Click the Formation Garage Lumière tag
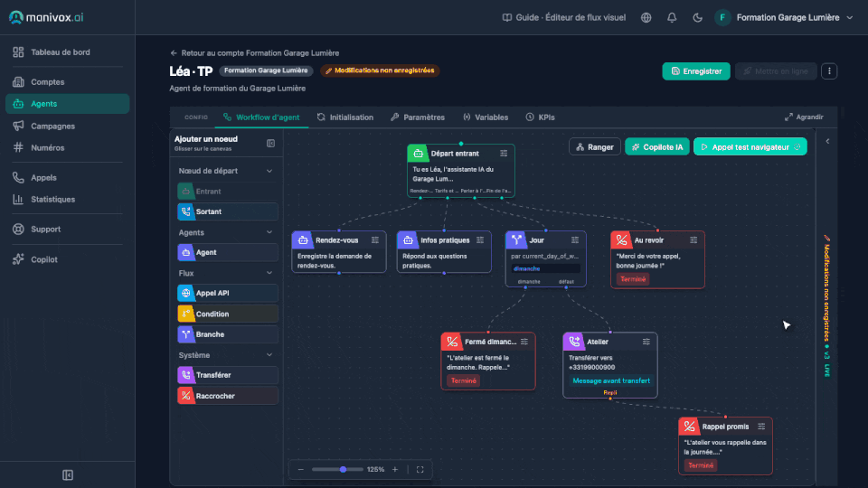 click(266, 70)
